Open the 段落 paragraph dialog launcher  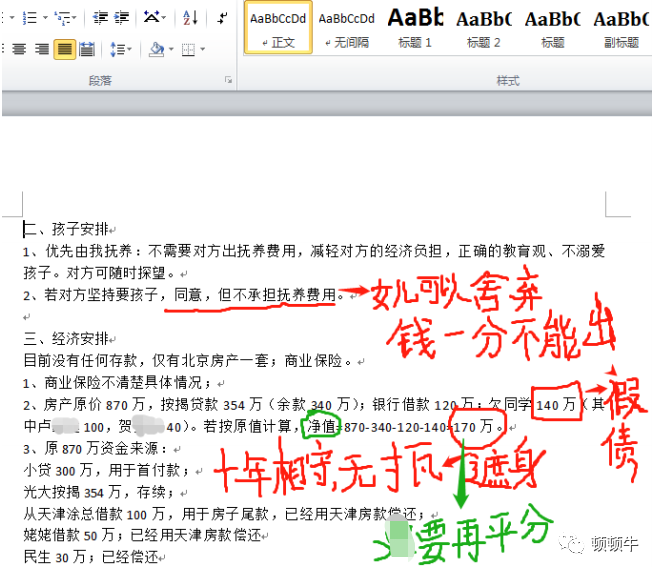228,80
